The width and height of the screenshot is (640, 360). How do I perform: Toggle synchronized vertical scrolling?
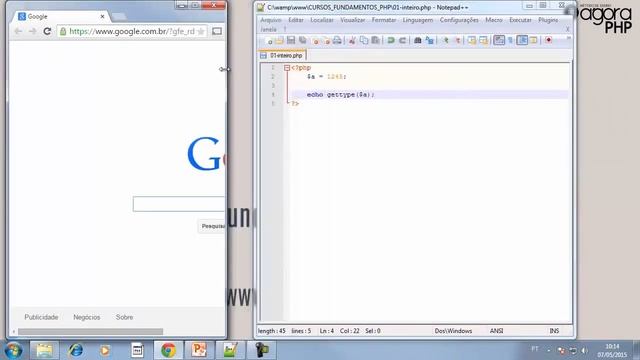pyautogui.click(x=472, y=40)
